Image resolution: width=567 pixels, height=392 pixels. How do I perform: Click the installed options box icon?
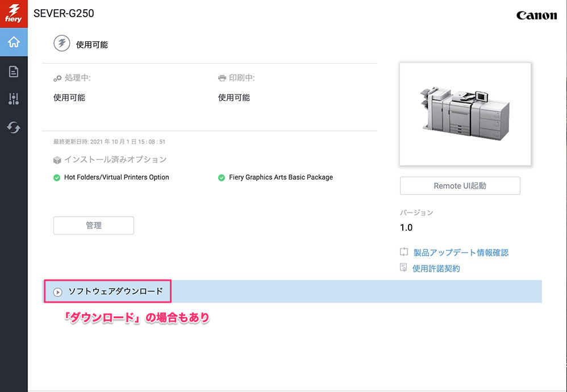click(x=57, y=160)
